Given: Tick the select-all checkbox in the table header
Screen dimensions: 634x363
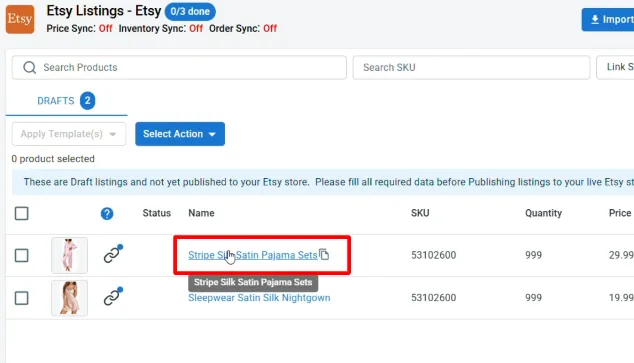Looking at the screenshot, I should coord(21,213).
